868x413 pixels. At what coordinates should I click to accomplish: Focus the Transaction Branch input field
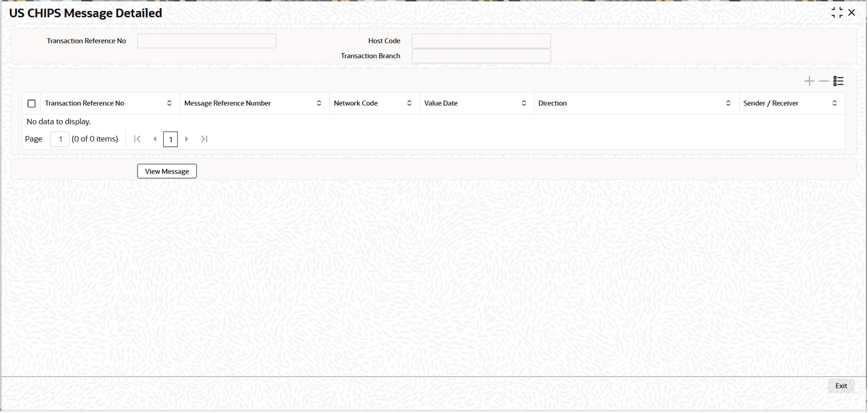point(481,56)
